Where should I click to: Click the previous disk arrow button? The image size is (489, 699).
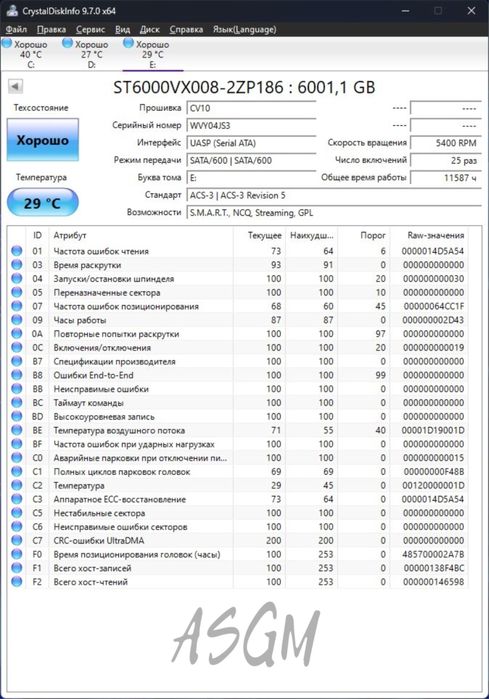[16, 86]
